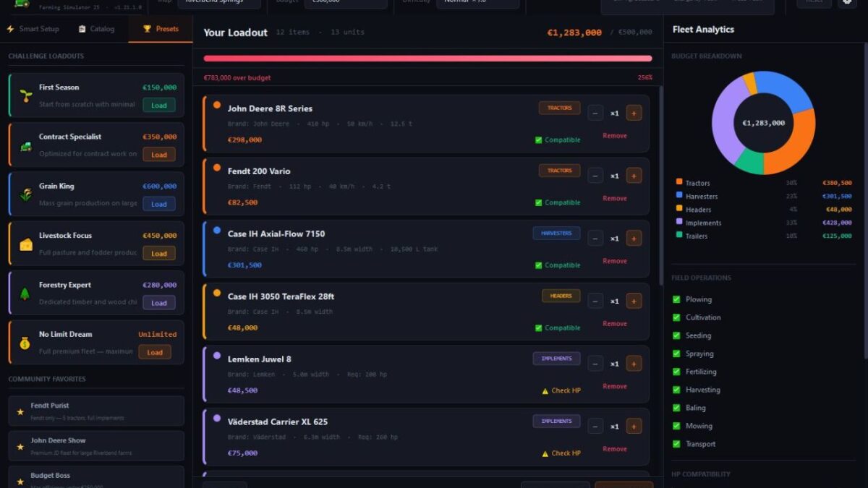Click the clipboard icon of Catalog
This screenshot has width=868, height=488.
click(x=82, y=29)
